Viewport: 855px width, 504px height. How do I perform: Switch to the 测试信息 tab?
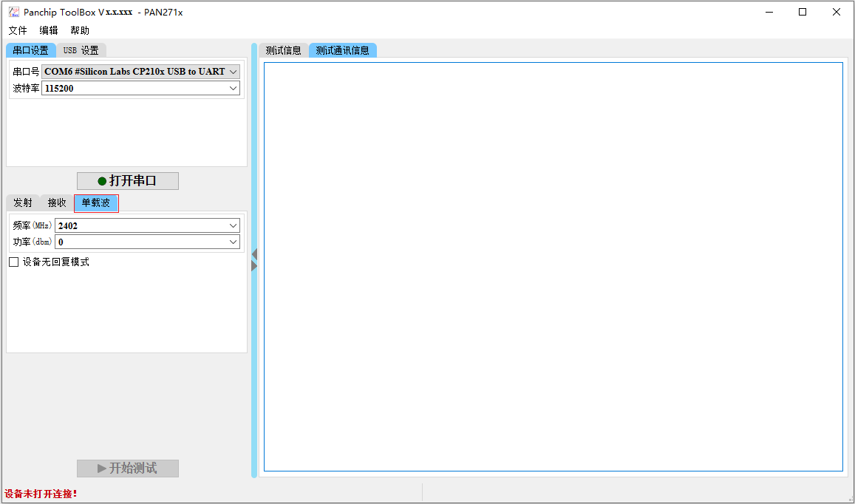pos(283,50)
